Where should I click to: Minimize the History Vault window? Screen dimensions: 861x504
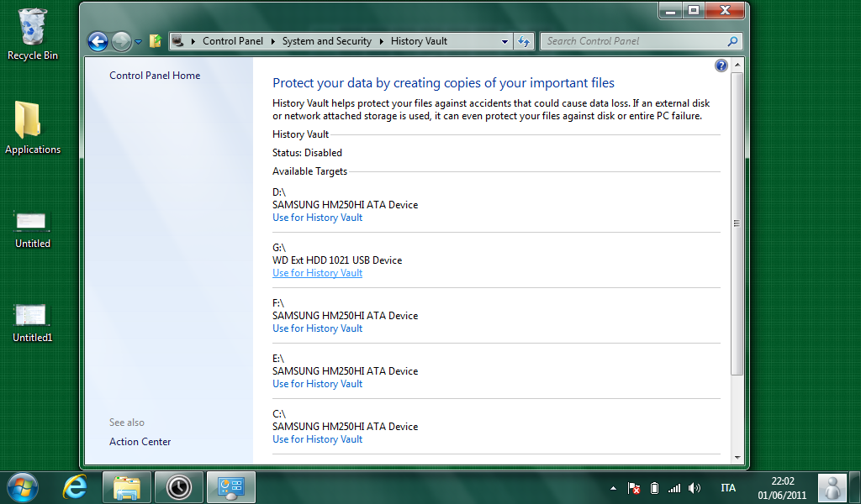670,10
